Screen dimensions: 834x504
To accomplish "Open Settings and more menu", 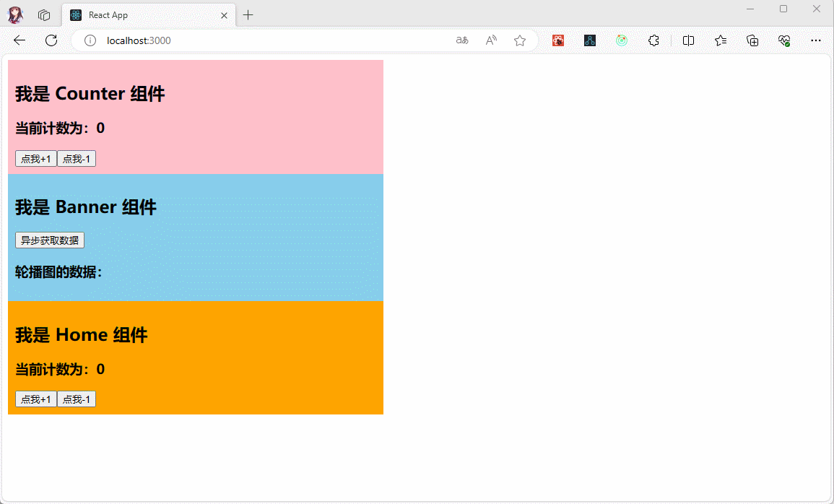I will click(816, 40).
